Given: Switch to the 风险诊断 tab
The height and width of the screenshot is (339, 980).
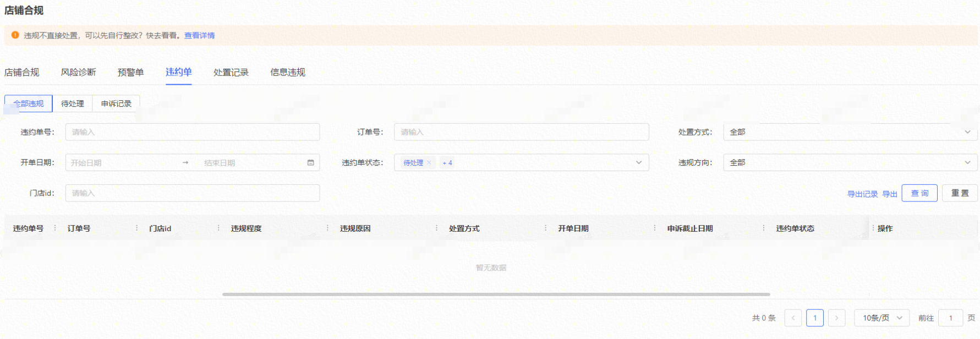Looking at the screenshot, I should [78, 73].
